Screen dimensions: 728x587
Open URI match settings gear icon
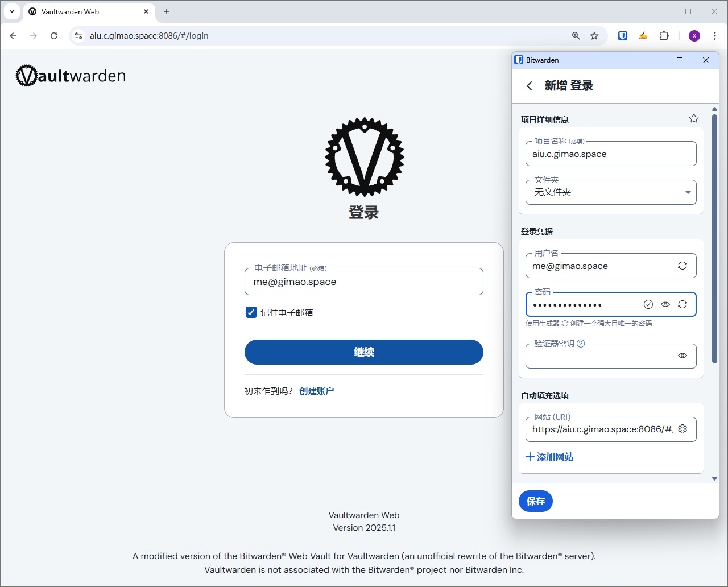click(x=682, y=429)
